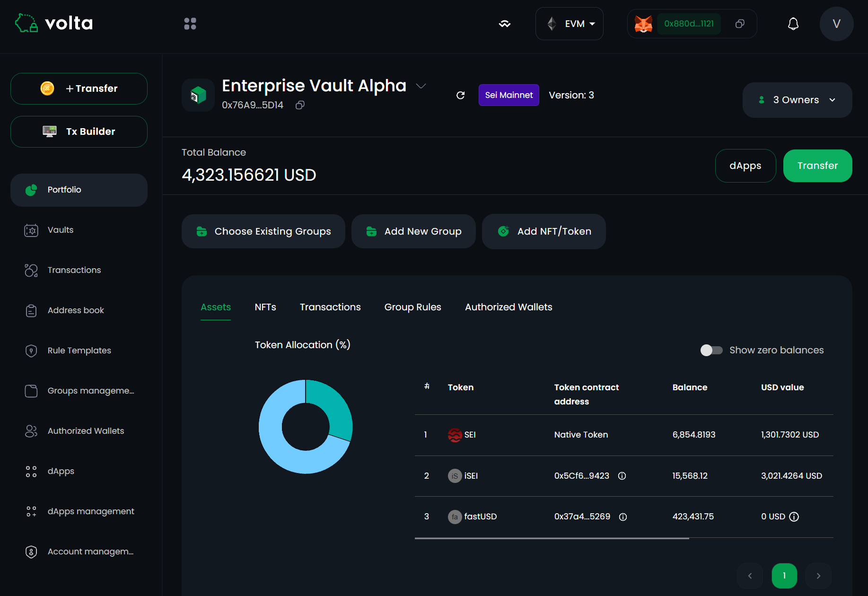Click Add NFT/Token
The image size is (868, 596).
(544, 231)
